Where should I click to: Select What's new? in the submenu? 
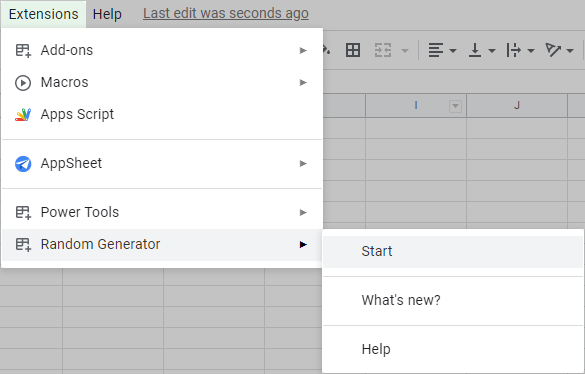[453, 300]
